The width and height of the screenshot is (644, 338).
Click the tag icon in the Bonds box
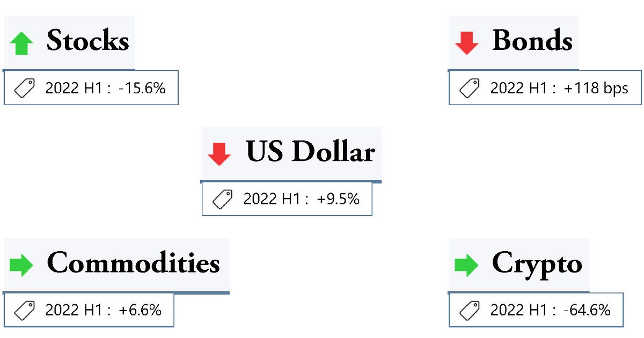(470, 88)
